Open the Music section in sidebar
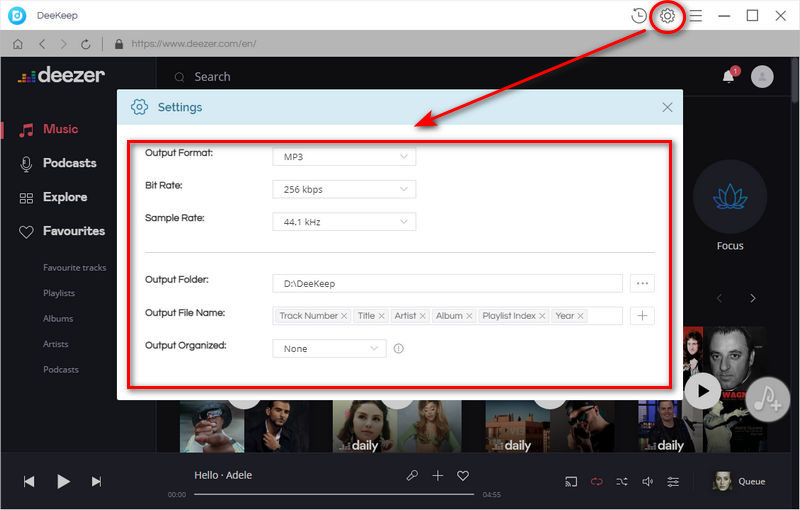This screenshot has width=800, height=510. pos(48,129)
